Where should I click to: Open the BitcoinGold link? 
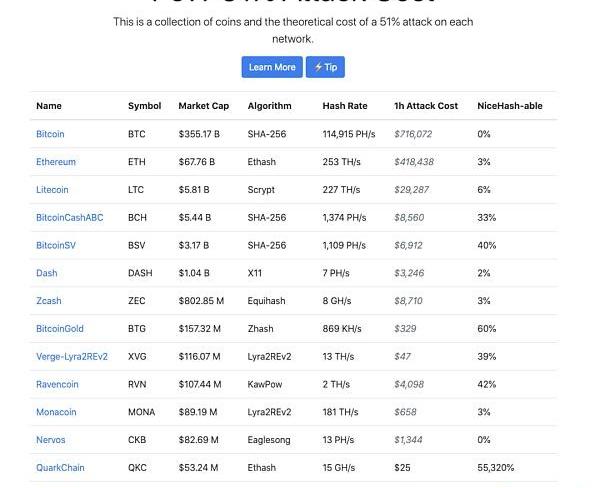[60, 328]
